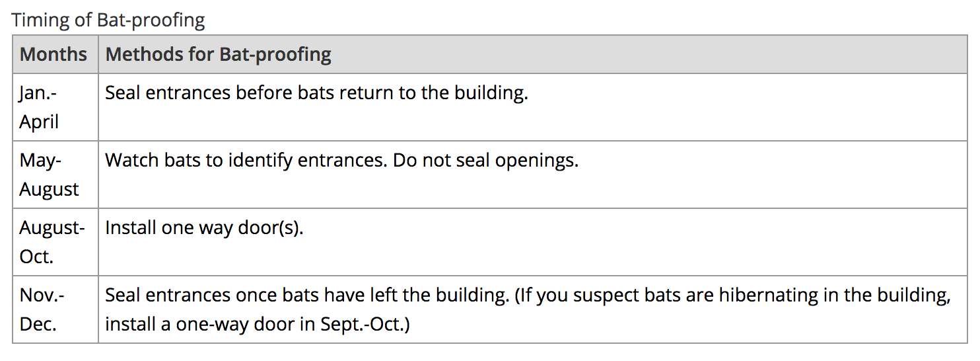Select the "Nov.-Dec." months cell
980x361 pixels.
click(x=42, y=309)
